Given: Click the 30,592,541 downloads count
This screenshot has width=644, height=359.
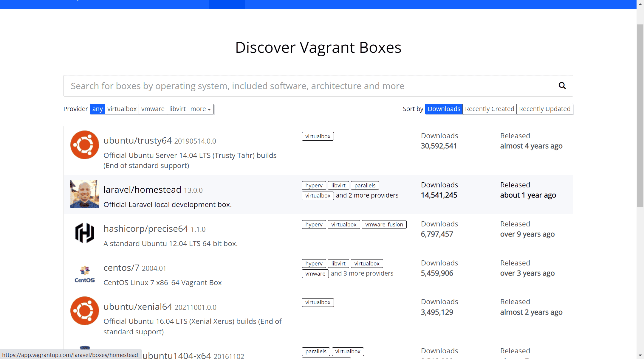Looking at the screenshot, I should (x=439, y=146).
